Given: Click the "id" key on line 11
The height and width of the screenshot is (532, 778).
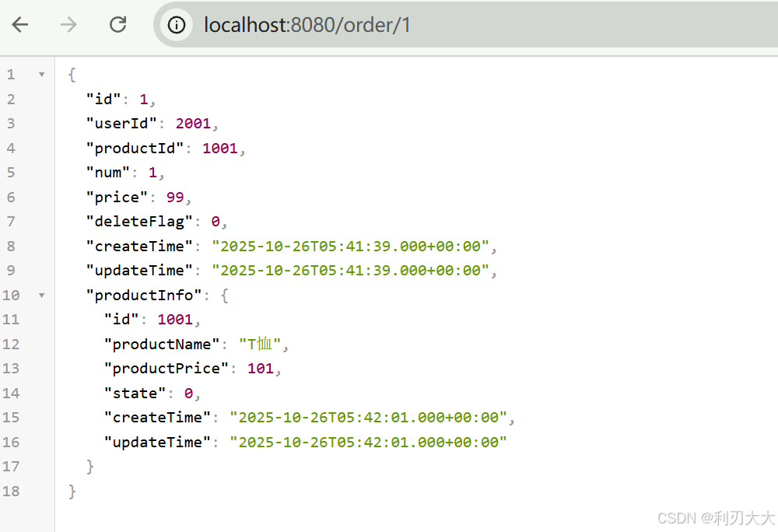Looking at the screenshot, I should (121, 320).
